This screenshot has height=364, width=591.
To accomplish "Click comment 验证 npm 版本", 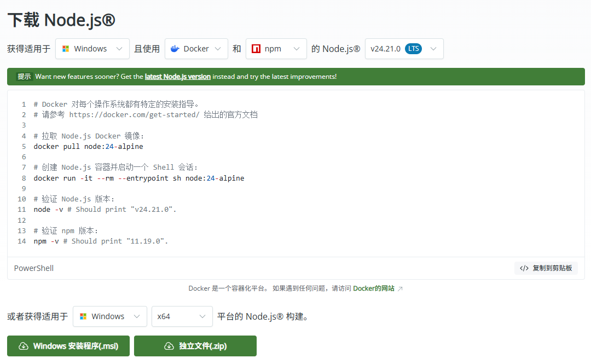I will click(x=66, y=230).
